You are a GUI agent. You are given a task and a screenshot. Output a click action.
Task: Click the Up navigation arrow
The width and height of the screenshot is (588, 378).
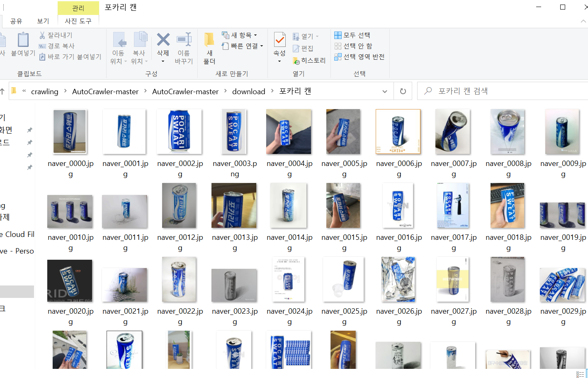[2, 91]
